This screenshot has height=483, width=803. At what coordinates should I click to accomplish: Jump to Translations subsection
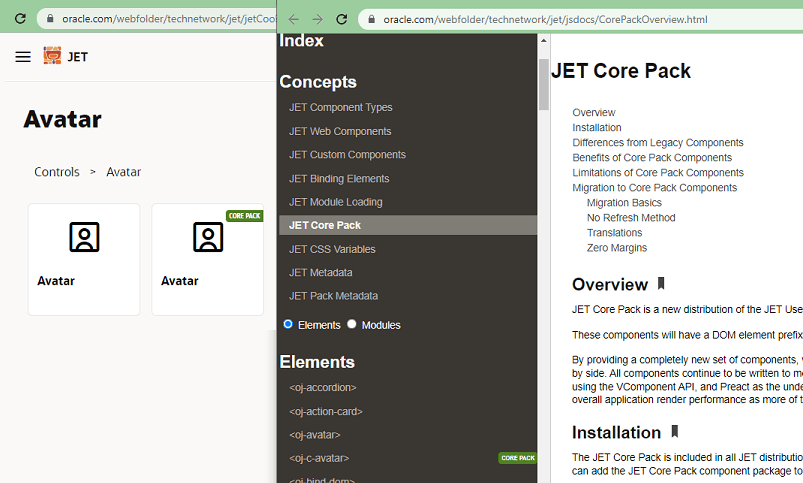coord(614,233)
